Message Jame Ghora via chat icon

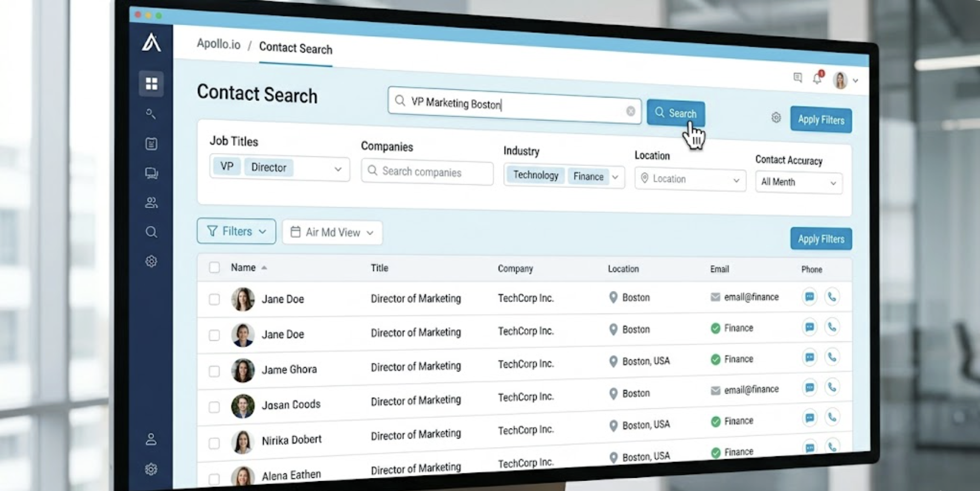[x=810, y=358]
